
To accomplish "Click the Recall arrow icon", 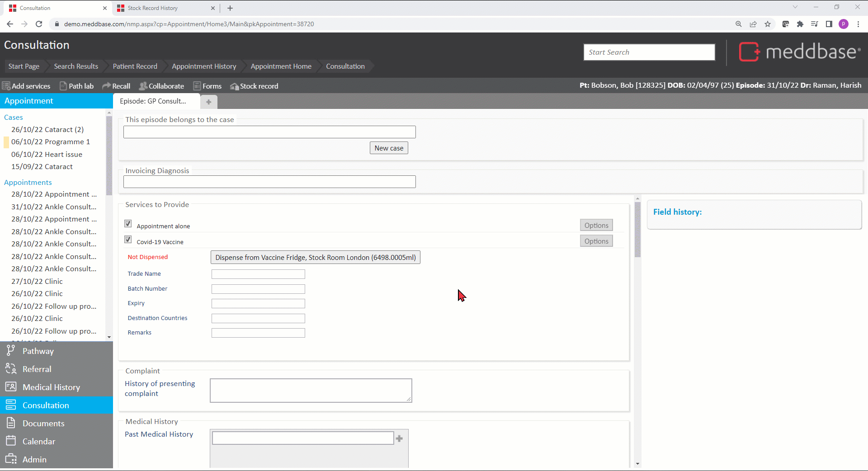I will (x=106, y=86).
